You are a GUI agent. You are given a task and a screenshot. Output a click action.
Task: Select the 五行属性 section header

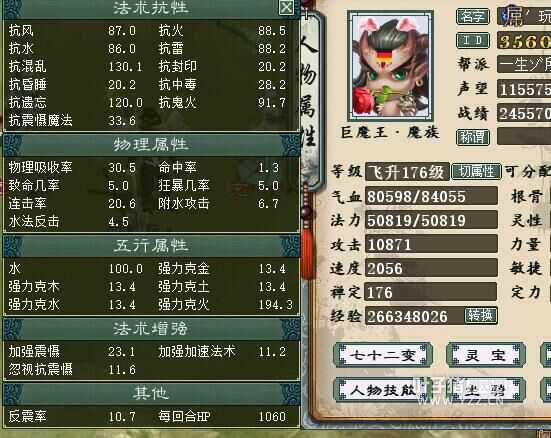(150, 246)
